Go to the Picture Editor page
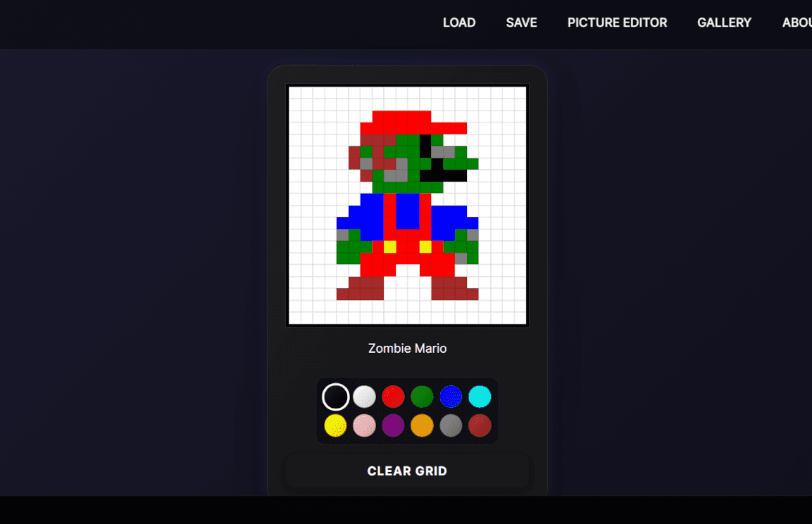 (x=617, y=23)
